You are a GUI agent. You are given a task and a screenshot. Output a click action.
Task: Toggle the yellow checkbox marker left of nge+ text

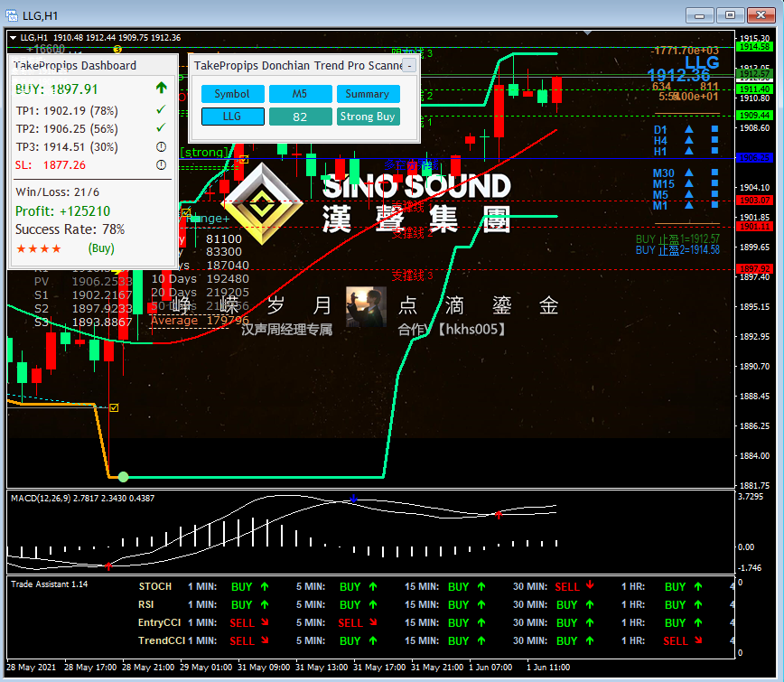[x=186, y=212]
